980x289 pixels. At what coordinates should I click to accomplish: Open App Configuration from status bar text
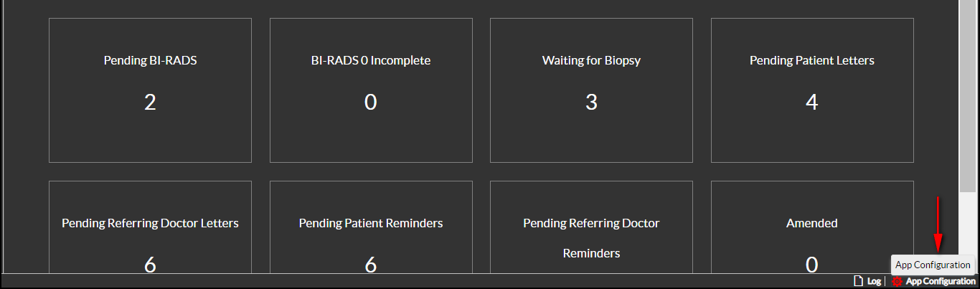pyautogui.click(x=941, y=281)
